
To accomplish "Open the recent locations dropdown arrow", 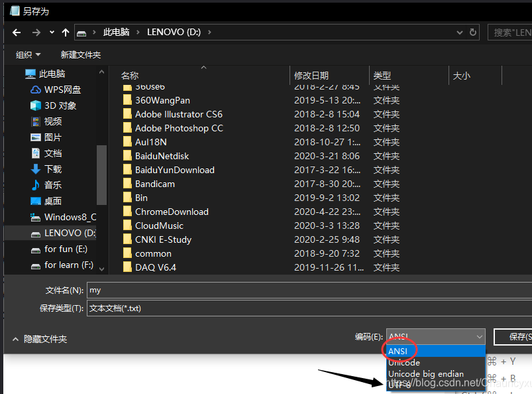I will click(52, 33).
